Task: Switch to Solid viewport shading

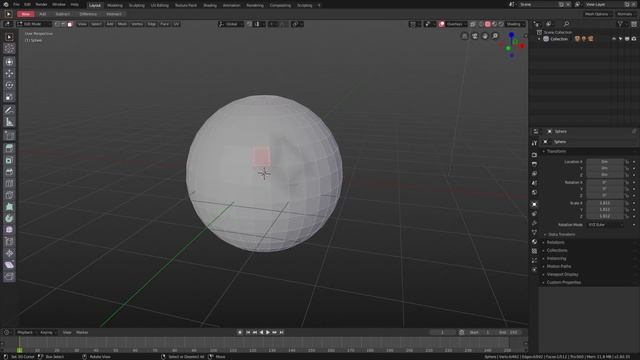Action: pos(488,24)
